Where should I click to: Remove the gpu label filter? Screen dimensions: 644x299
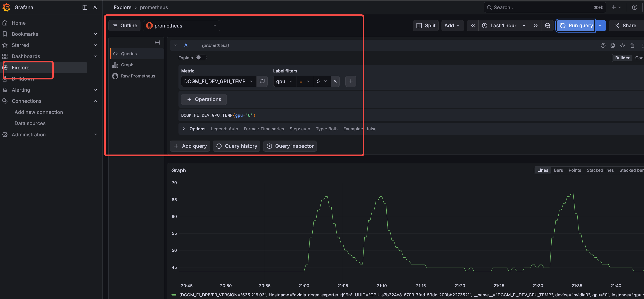335,81
